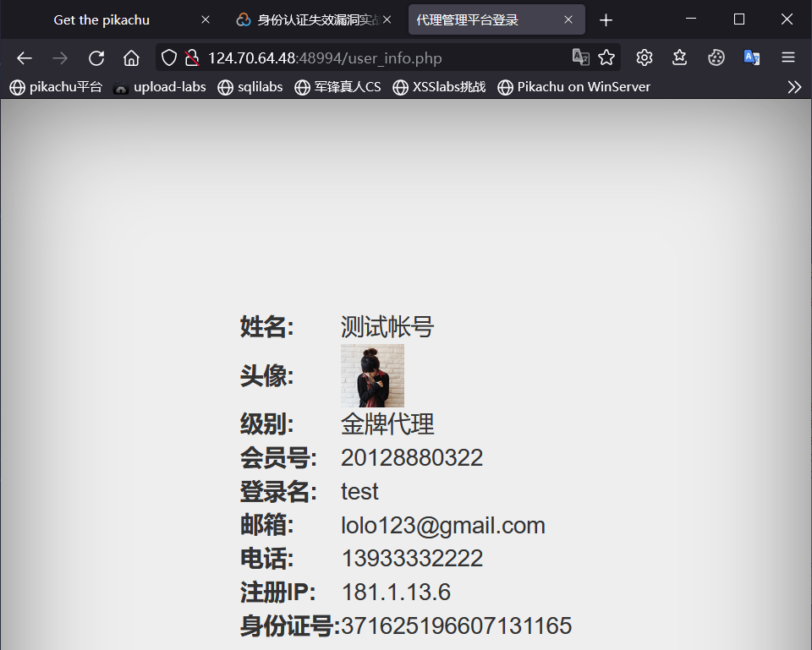Click the 头像 label
This screenshot has height=650, width=812.
tap(266, 376)
